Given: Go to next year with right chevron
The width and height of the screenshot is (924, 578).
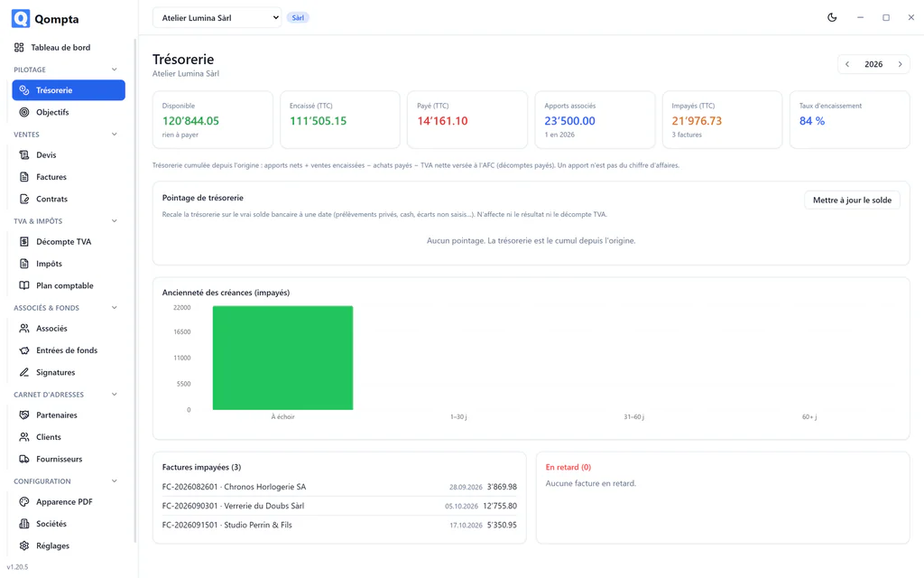Looking at the screenshot, I should tap(900, 64).
